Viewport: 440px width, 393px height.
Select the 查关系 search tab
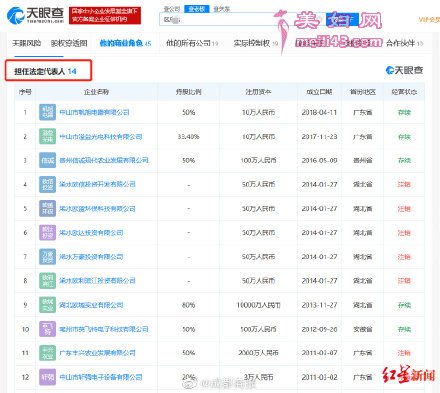222,9
